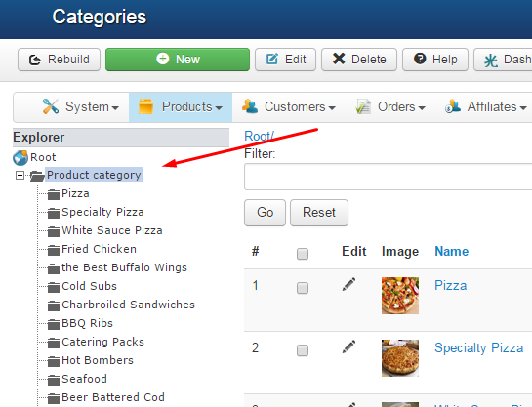Click the open folder icon of Product category
The image size is (532, 407).
click(x=37, y=176)
